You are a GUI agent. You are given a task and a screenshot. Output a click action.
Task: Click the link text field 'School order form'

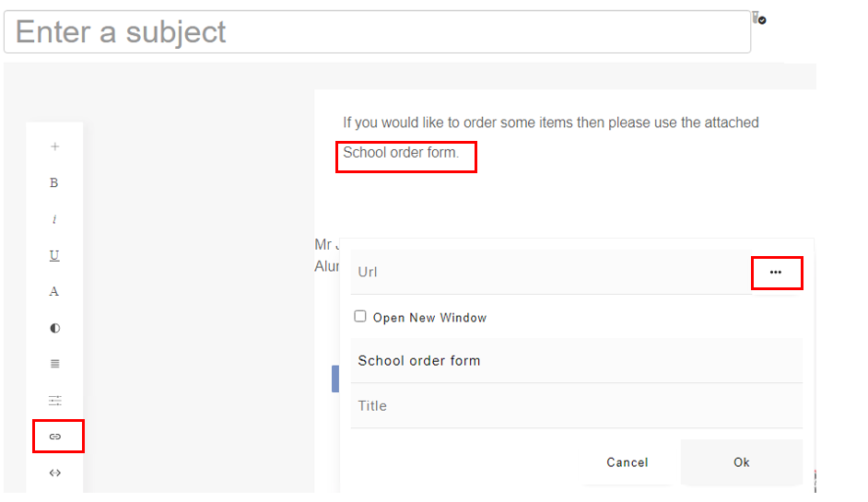(x=576, y=360)
